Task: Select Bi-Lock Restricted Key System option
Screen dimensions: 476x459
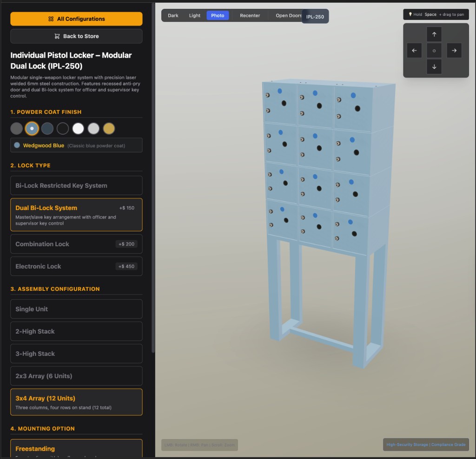Action: click(76, 185)
